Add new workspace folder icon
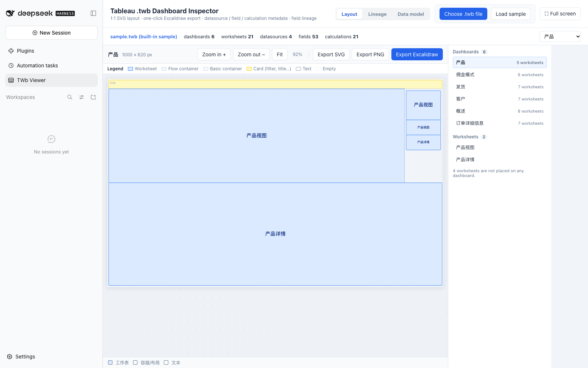Image resolution: width=588 pixels, height=368 pixels. 93,97
